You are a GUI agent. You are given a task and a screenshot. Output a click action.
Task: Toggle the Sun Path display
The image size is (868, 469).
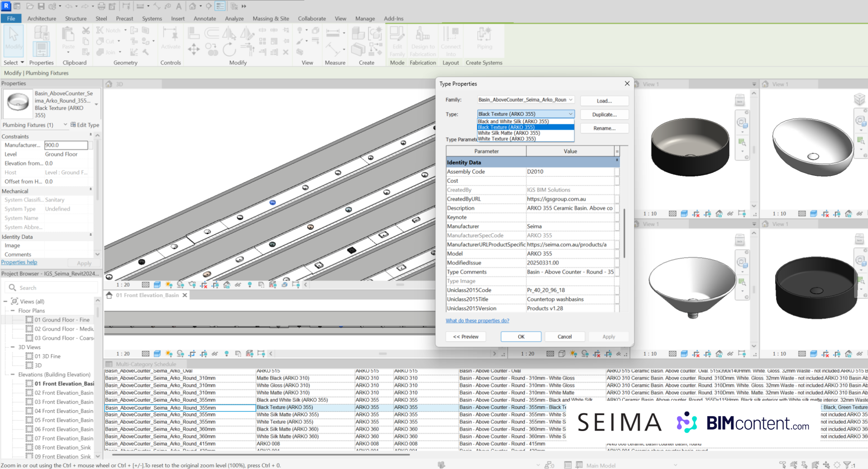[168, 285]
